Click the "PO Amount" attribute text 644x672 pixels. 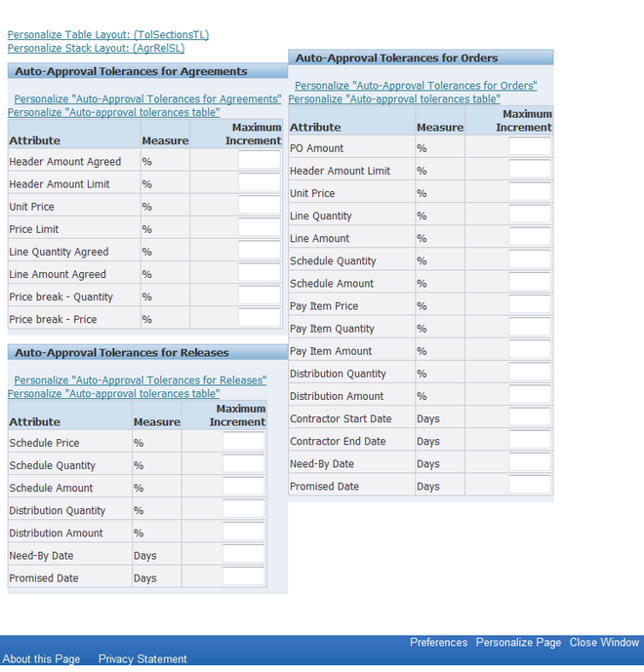pos(316,148)
